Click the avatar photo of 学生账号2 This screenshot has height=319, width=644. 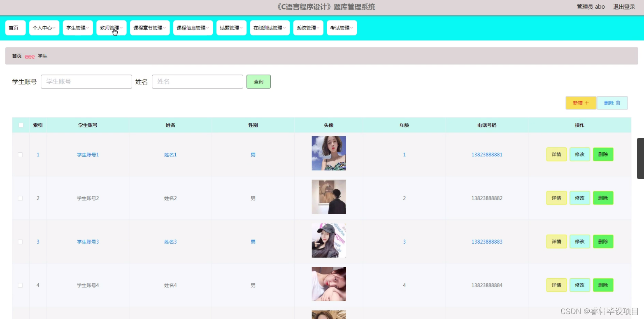[x=328, y=197]
